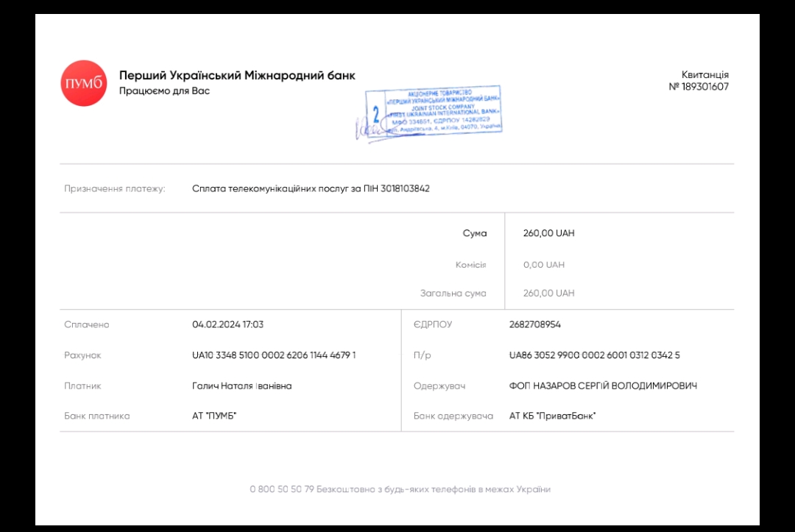Click the 'Рахунок' label
The image size is (795, 532).
(x=82, y=355)
